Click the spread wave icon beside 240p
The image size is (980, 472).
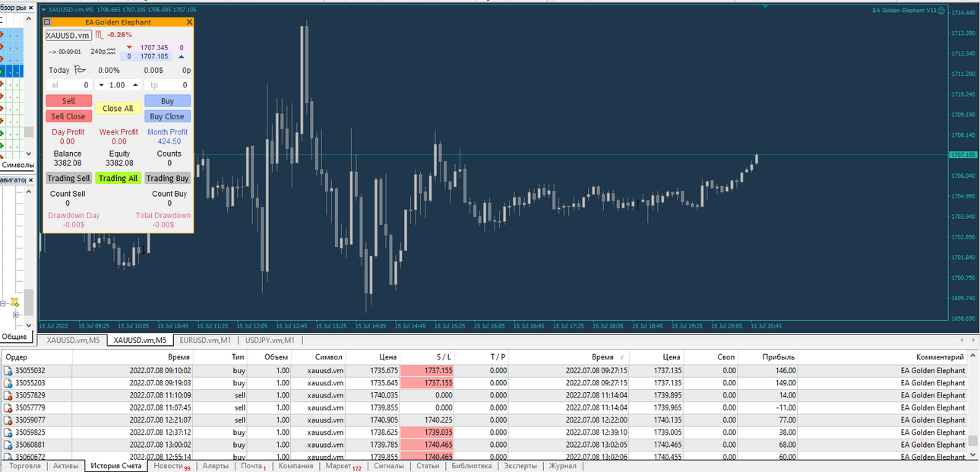tap(112, 52)
